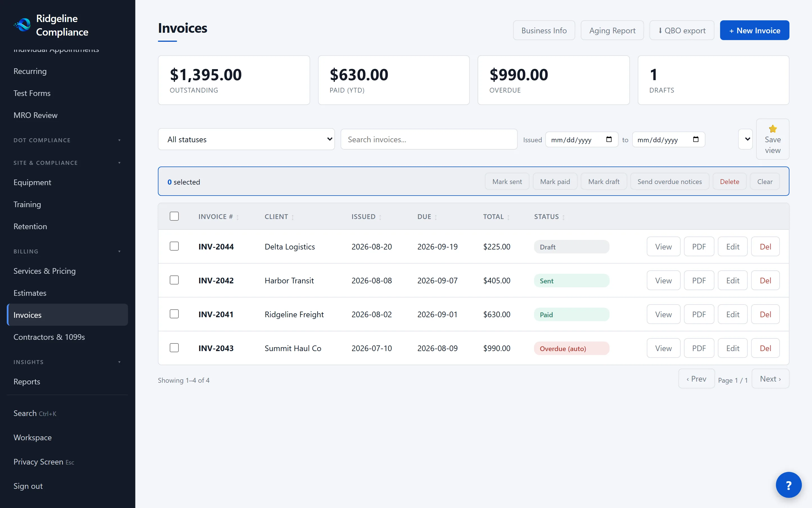Collapse the INSIGHTS sidebar section
The height and width of the screenshot is (508, 812).
point(67,362)
